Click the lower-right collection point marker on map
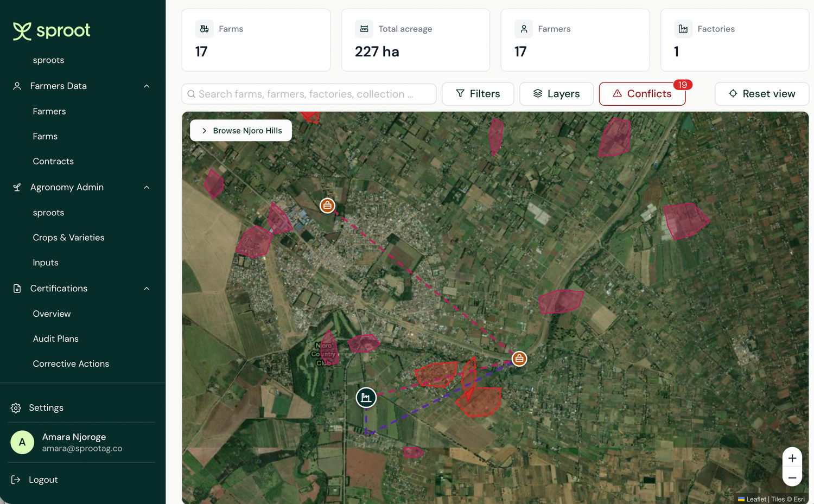Image resolution: width=814 pixels, height=504 pixels. pyautogui.click(x=519, y=359)
